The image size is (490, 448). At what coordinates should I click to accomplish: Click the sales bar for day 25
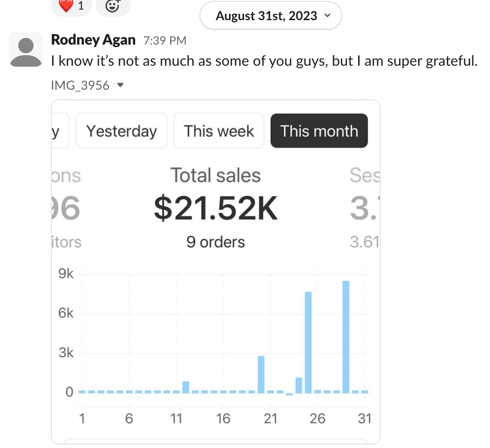point(308,342)
